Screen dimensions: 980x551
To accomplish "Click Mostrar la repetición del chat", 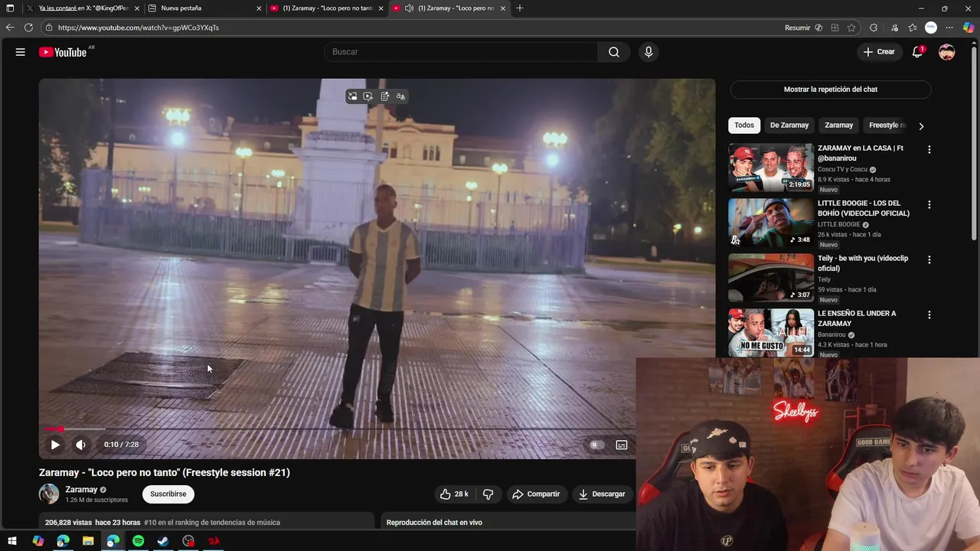I will click(x=831, y=90).
